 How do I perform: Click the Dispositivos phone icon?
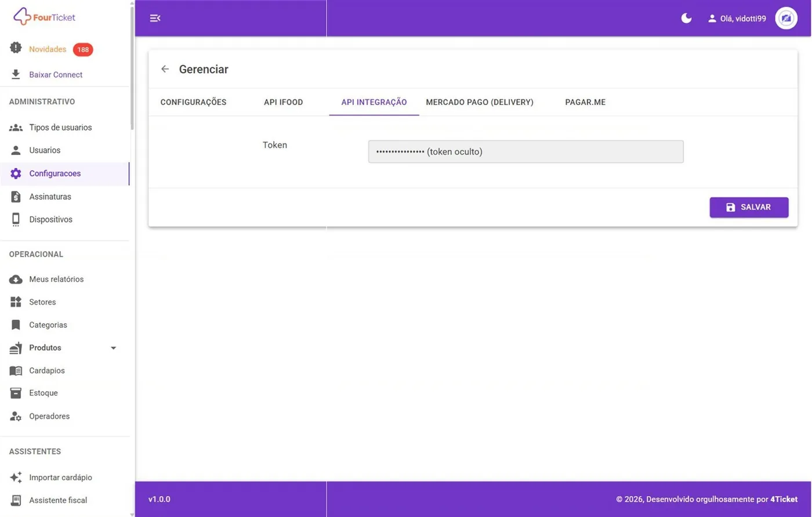(16, 219)
